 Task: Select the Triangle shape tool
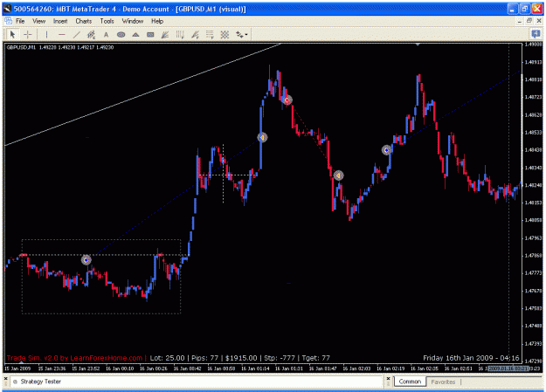click(x=135, y=34)
